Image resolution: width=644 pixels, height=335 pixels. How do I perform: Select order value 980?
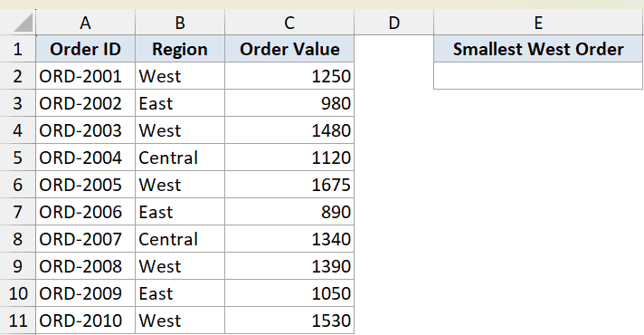(x=289, y=103)
